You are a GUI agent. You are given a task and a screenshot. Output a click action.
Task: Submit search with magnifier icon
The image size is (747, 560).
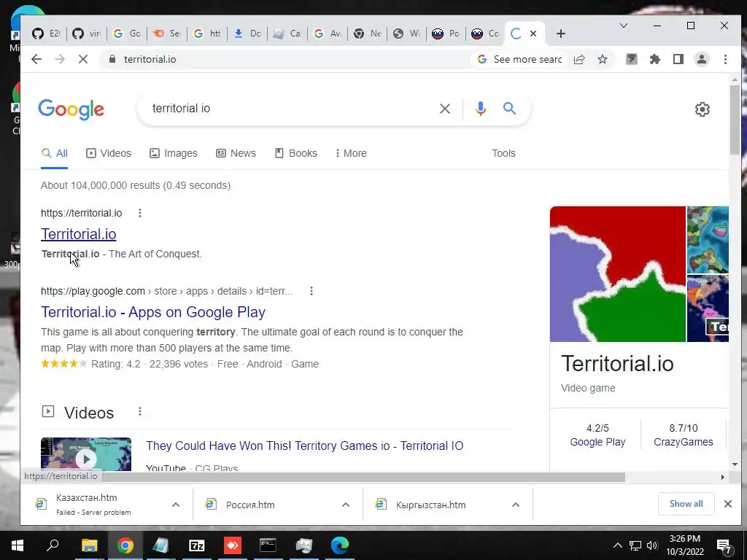pyautogui.click(x=509, y=109)
